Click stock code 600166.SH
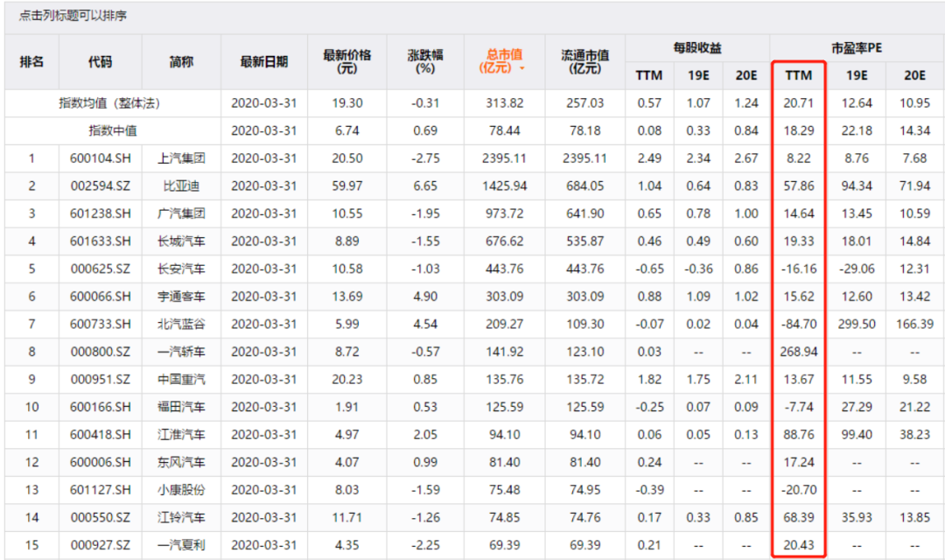 point(100,408)
